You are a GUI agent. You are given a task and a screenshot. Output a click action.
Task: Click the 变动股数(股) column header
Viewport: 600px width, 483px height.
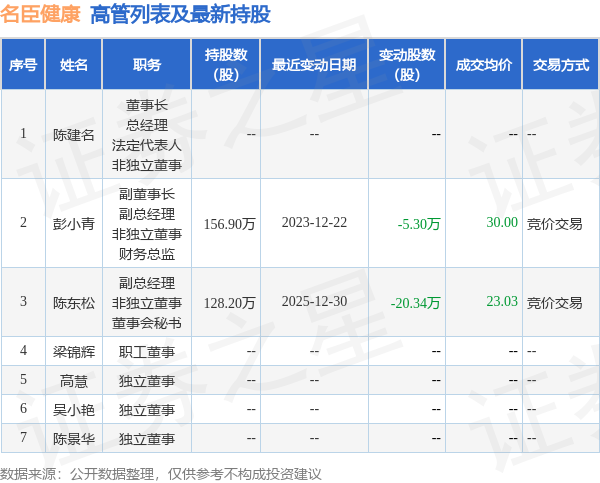tap(407, 65)
